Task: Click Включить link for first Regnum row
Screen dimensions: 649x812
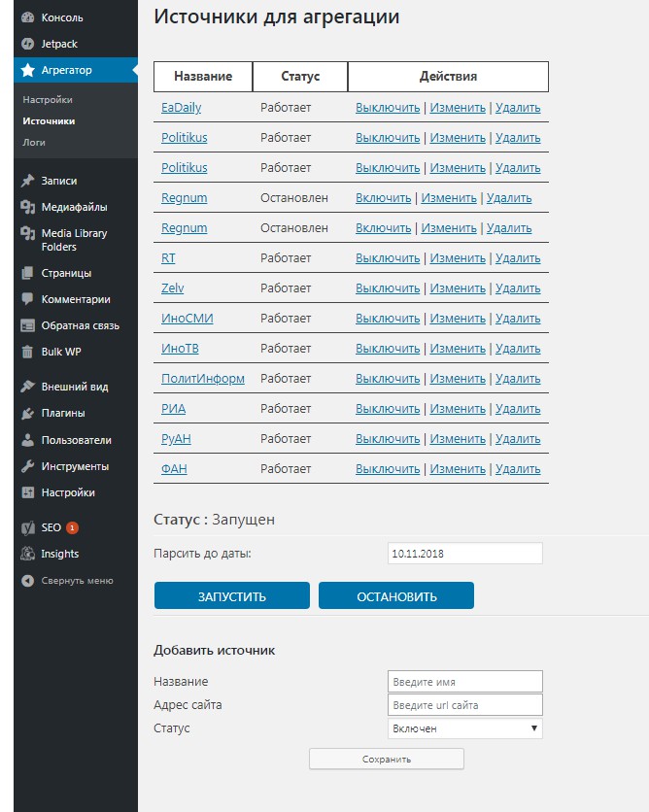Action: 383,198
